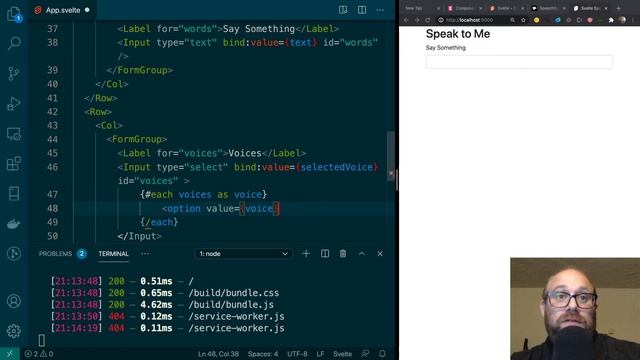
Task: Switch to the PROBLEMS tab
Action: pos(62,253)
